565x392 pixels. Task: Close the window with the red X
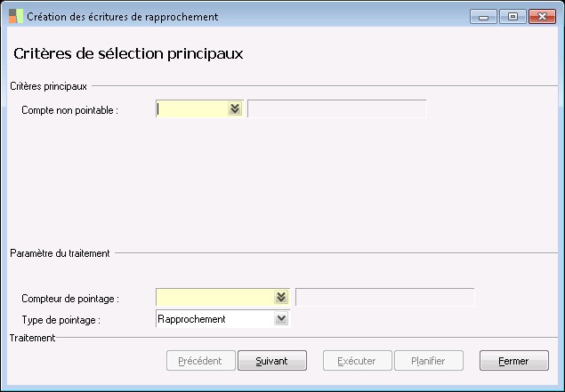(x=540, y=16)
